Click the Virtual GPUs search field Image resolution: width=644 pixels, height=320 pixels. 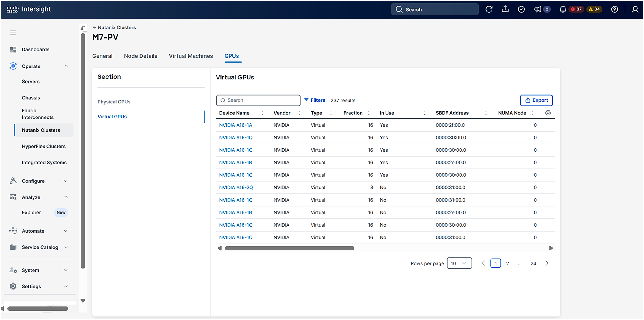point(258,100)
